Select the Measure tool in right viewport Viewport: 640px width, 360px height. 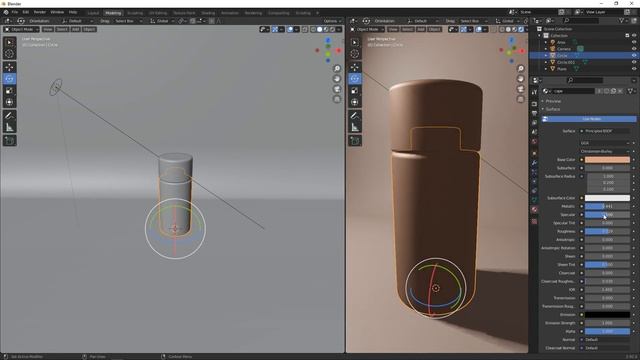coord(355,127)
